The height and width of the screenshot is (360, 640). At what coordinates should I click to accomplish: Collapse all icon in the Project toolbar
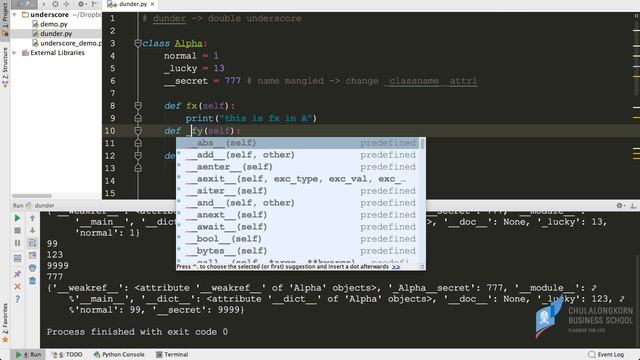pos(66,4)
